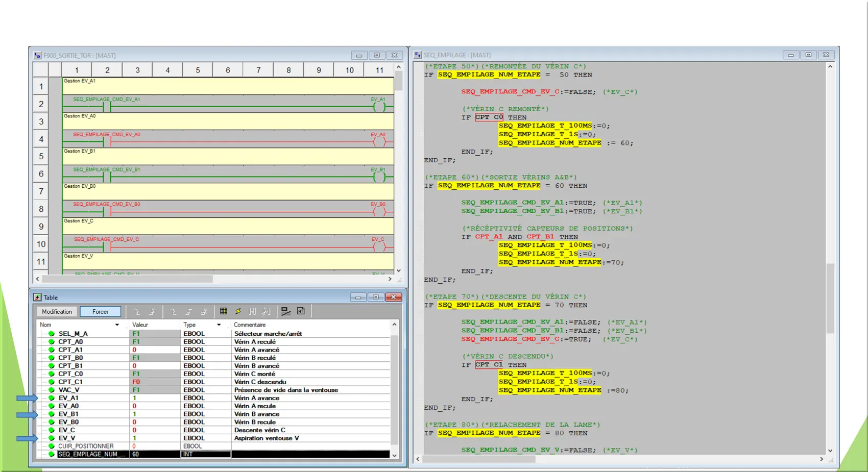This screenshot has height=472, width=868.
Task: Click the first force-to-1 toolbar icon
Action: click(152, 311)
